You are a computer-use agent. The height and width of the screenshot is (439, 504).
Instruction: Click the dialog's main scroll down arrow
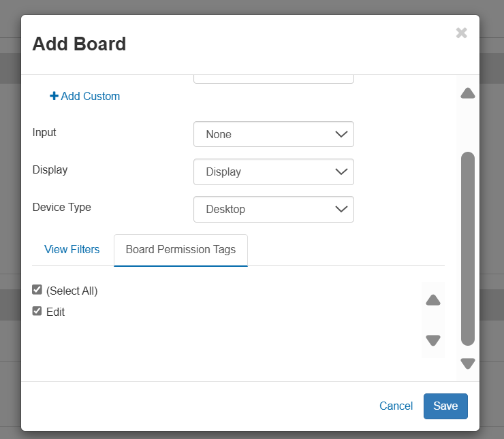(x=467, y=363)
